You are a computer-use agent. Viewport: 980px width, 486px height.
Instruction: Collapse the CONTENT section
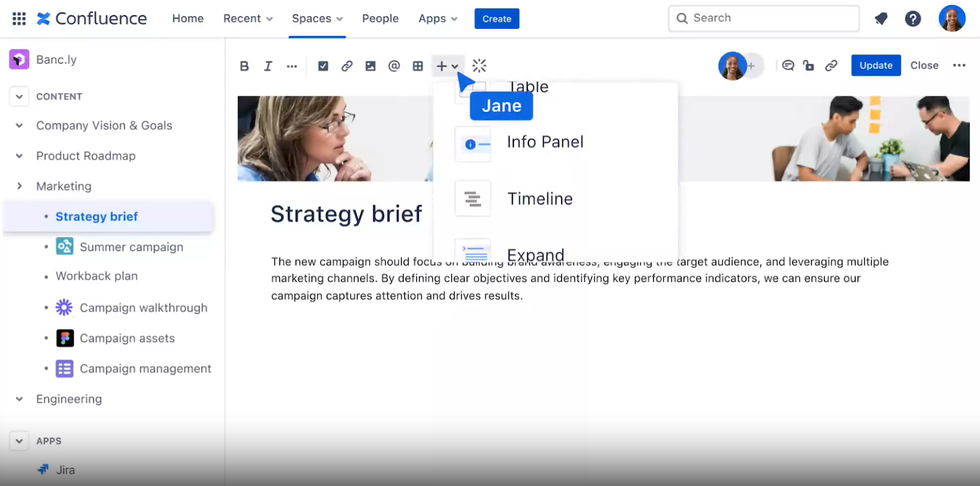[x=19, y=97]
